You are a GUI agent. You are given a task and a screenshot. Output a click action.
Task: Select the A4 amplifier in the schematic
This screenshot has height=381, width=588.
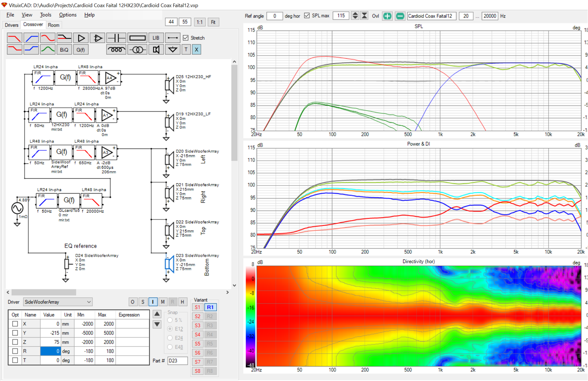[x=110, y=78]
